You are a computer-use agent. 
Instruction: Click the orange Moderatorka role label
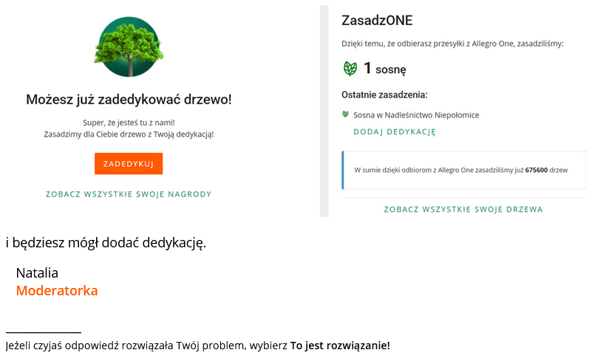click(x=57, y=291)
